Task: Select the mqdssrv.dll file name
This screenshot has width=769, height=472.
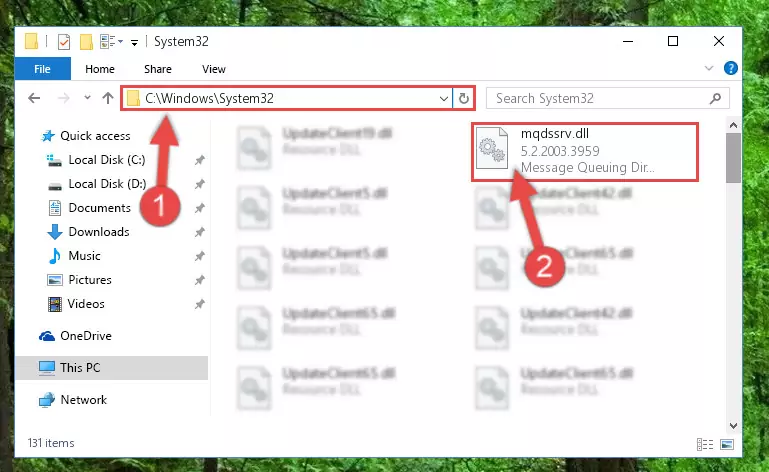Action: click(x=555, y=134)
